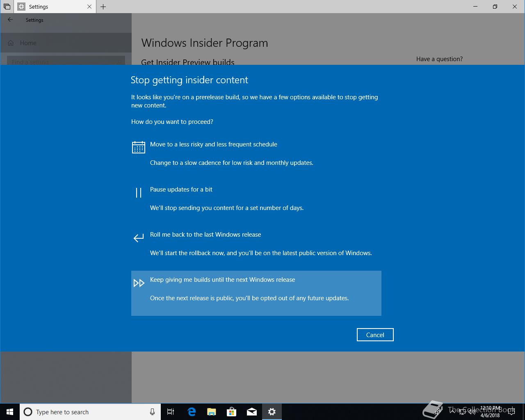The height and width of the screenshot is (420, 525).
Task: Choose Roll me back to last Windows release
Action: tap(256, 248)
